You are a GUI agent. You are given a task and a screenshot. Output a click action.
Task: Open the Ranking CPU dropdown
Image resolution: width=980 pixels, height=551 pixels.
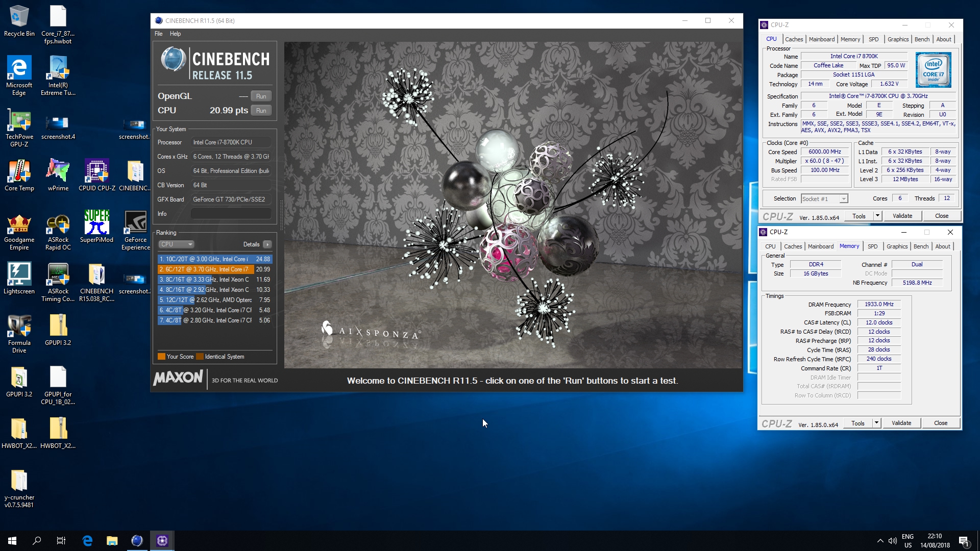pos(176,244)
